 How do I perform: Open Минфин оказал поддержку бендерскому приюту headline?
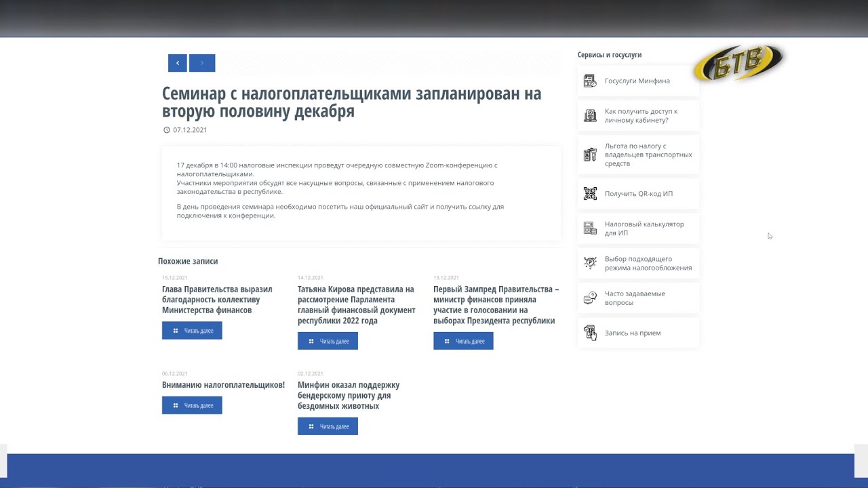[x=349, y=395]
